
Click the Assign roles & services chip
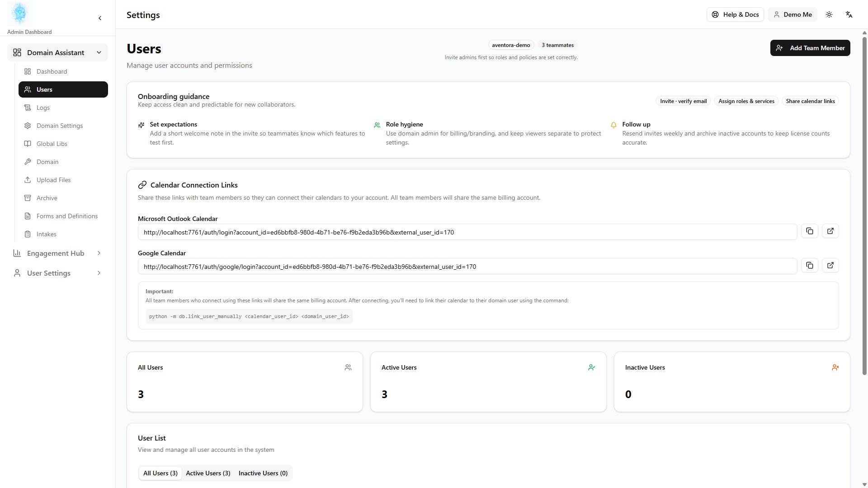pyautogui.click(x=746, y=101)
